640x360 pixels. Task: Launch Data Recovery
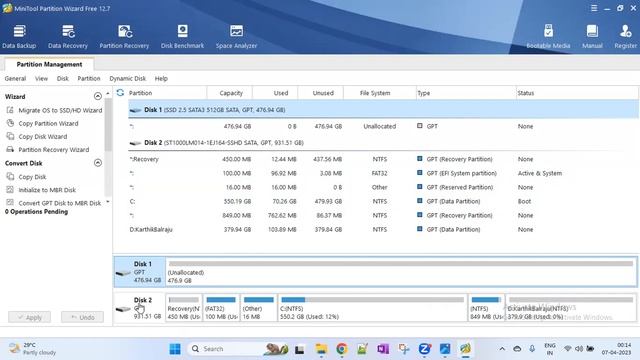coord(68,37)
